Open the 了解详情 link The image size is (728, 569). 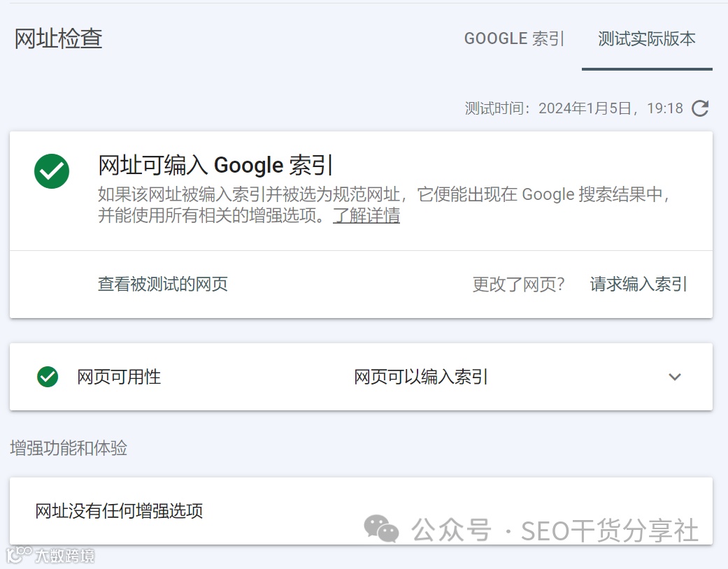click(x=366, y=215)
